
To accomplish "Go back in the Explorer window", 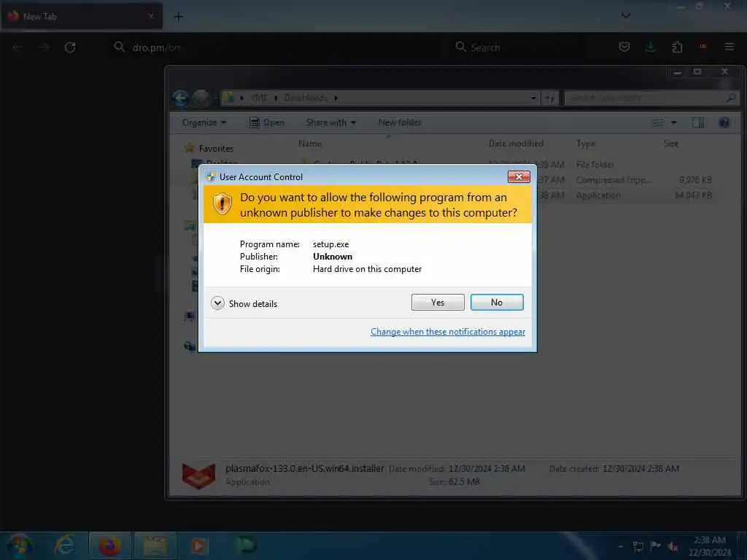I will coord(181,98).
